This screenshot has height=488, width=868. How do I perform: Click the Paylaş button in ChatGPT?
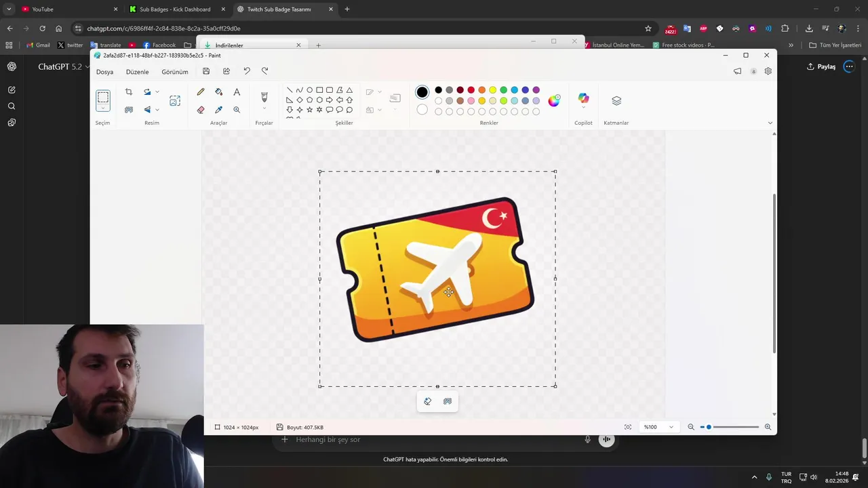(x=821, y=66)
